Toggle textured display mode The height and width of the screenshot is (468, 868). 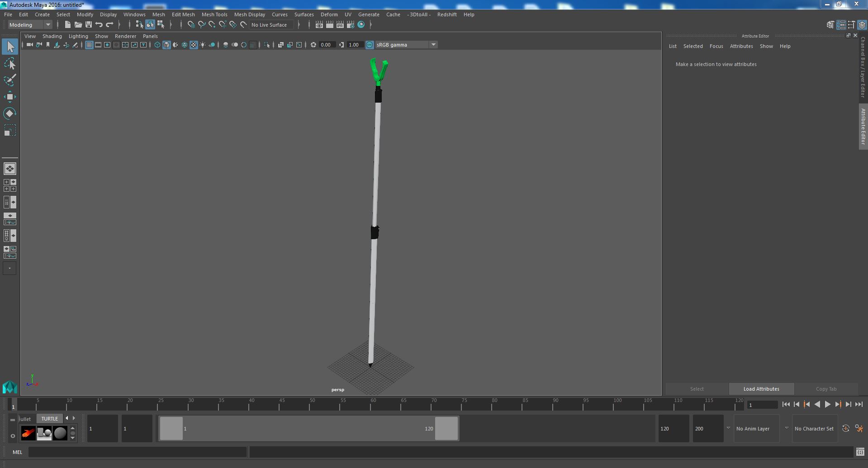(x=194, y=45)
